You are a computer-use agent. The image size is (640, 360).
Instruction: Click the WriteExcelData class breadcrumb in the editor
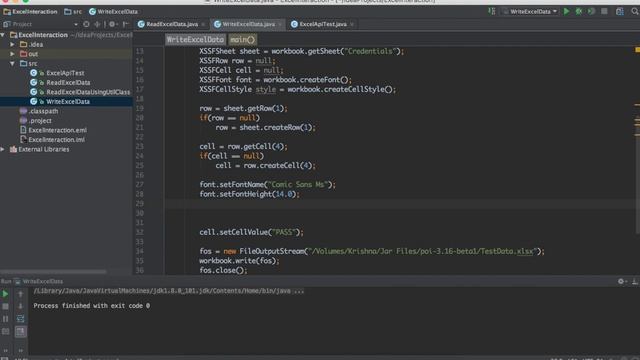195,40
